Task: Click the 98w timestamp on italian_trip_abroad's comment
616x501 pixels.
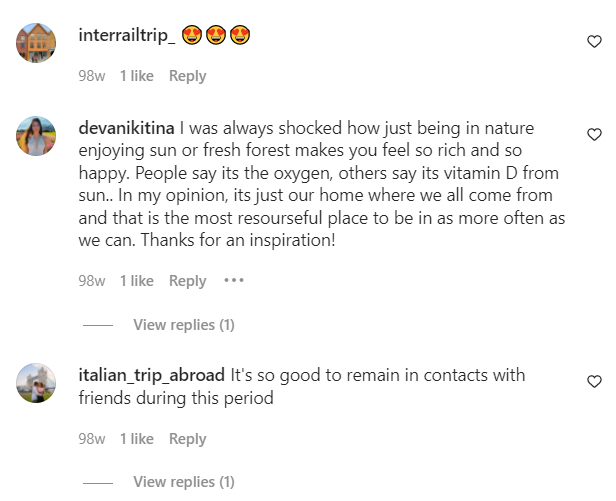Action: [x=92, y=439]
